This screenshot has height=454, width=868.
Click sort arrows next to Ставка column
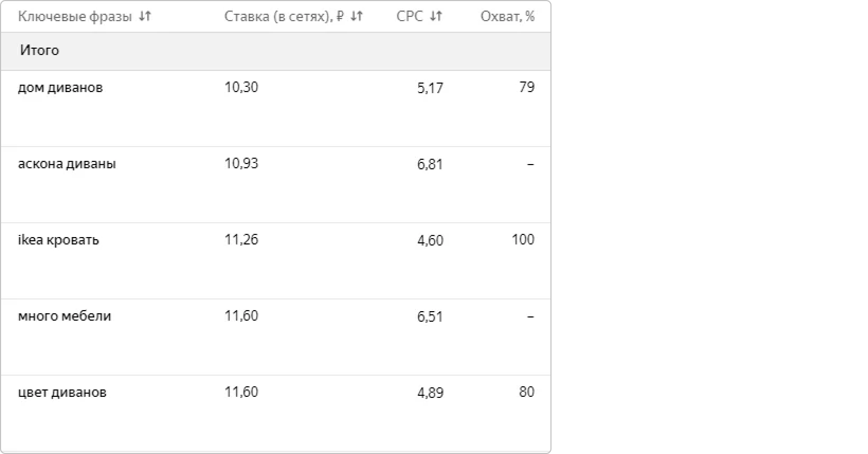357,16
